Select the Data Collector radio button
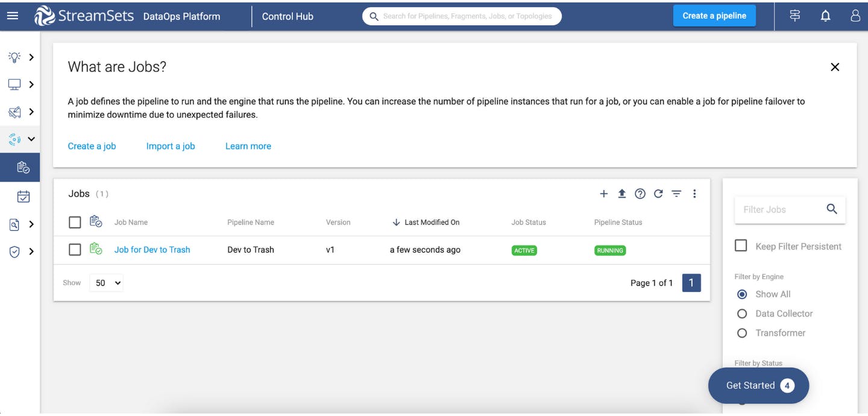The image size is (868, 416). [742, 314]
